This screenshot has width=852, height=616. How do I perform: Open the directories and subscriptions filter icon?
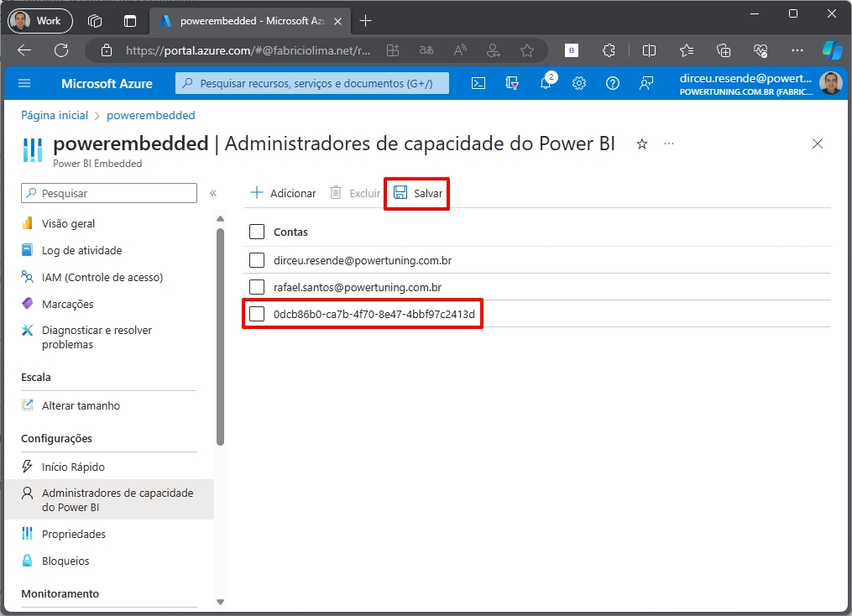click(512, 83)
